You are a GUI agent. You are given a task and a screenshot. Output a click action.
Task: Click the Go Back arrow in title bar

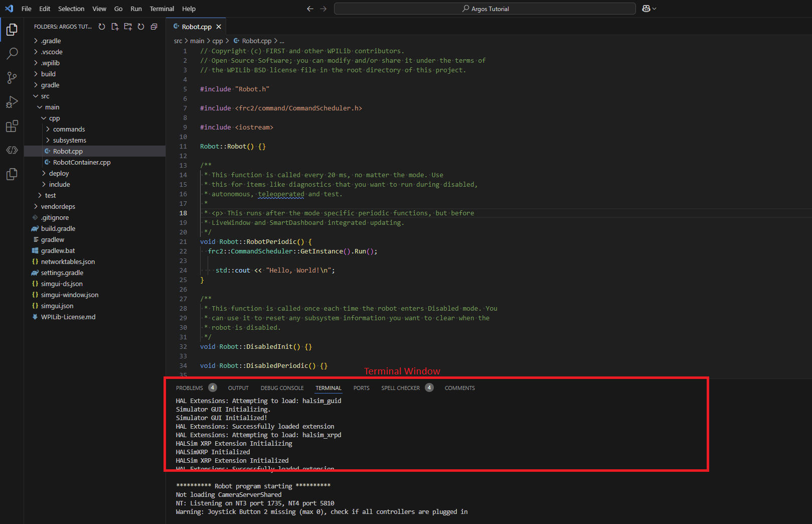coord(310,9)
